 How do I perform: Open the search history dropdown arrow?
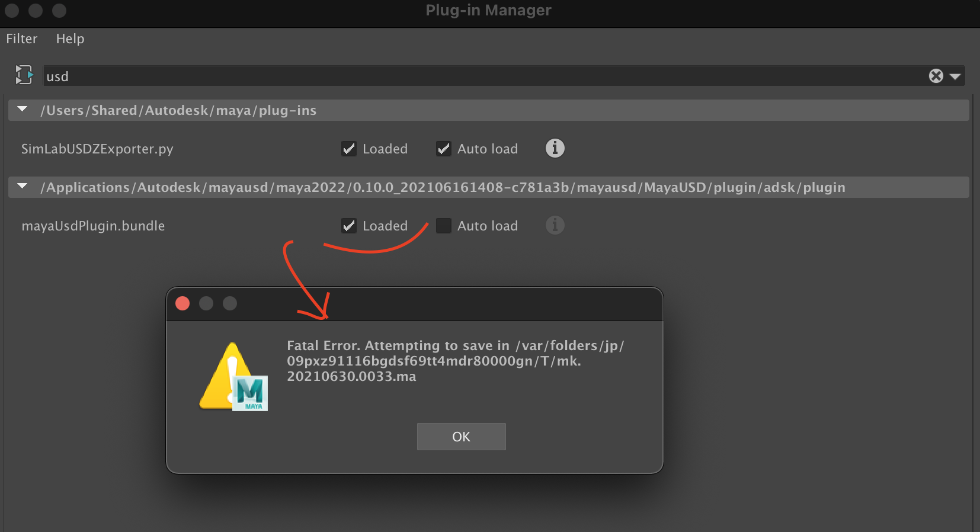pyautogui.click(x=955, y=76)
